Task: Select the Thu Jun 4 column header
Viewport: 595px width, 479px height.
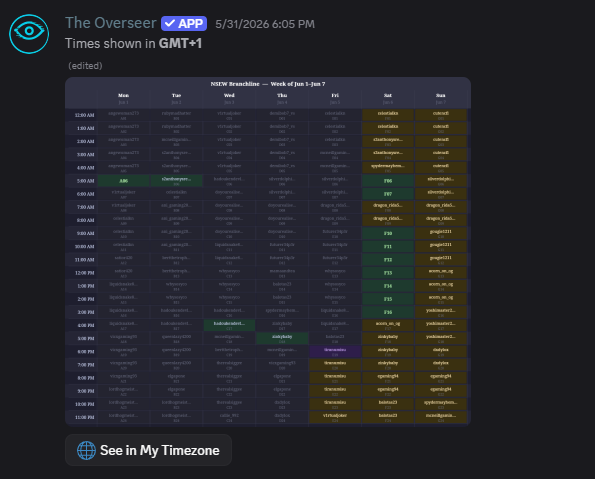Action: (282, 99)
